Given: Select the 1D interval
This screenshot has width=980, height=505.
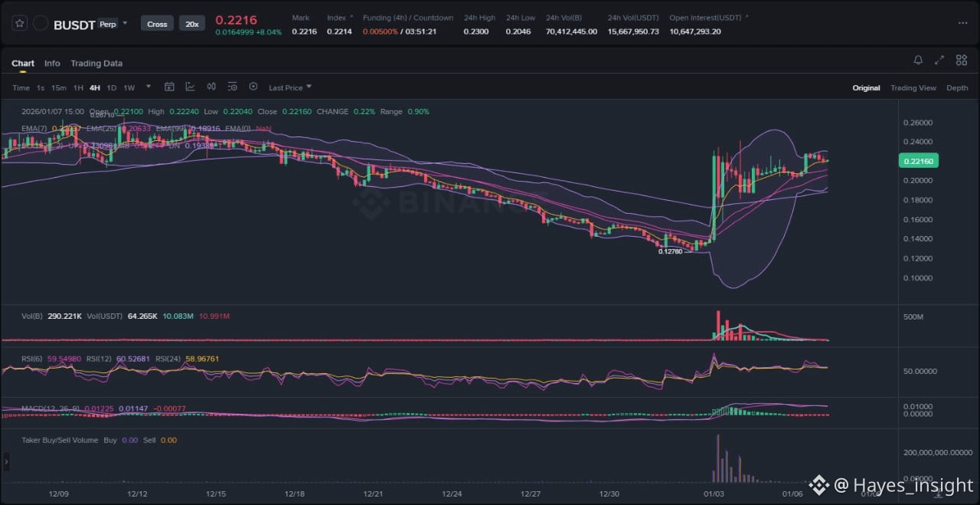Looking at the screenshot, I should (112, 87).
